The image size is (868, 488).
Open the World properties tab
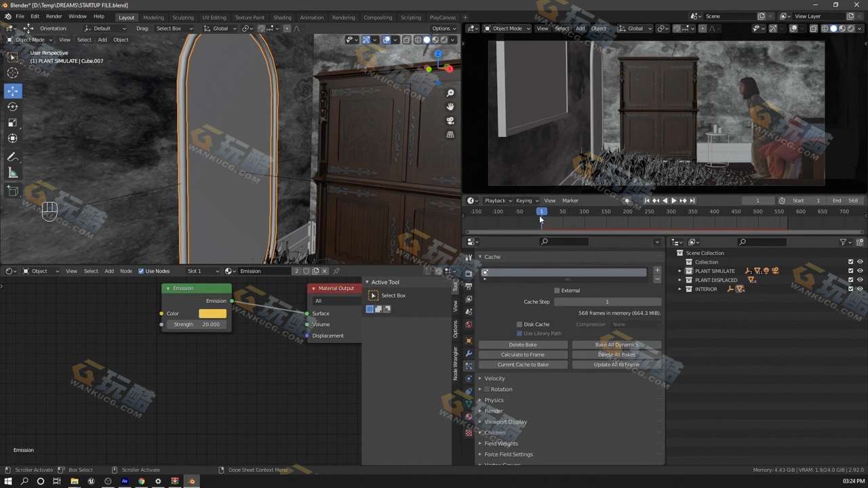tap(469, 324)
